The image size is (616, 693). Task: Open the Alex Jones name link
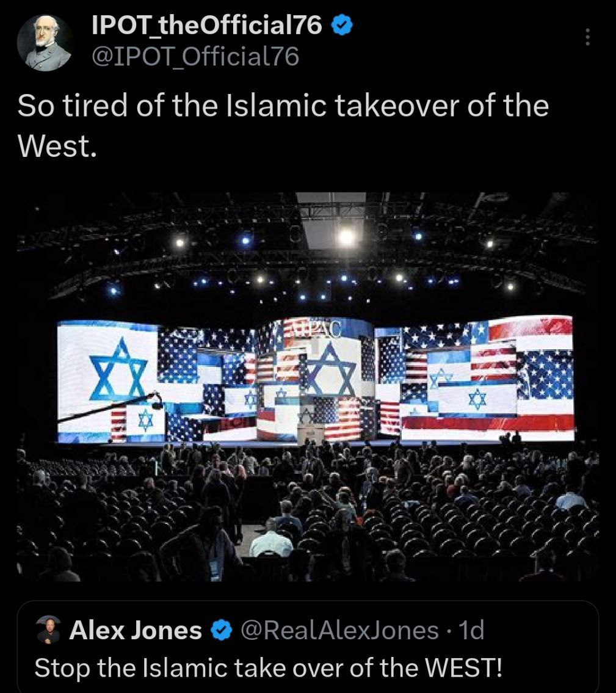pyautogui.click(x=136, y=630)
